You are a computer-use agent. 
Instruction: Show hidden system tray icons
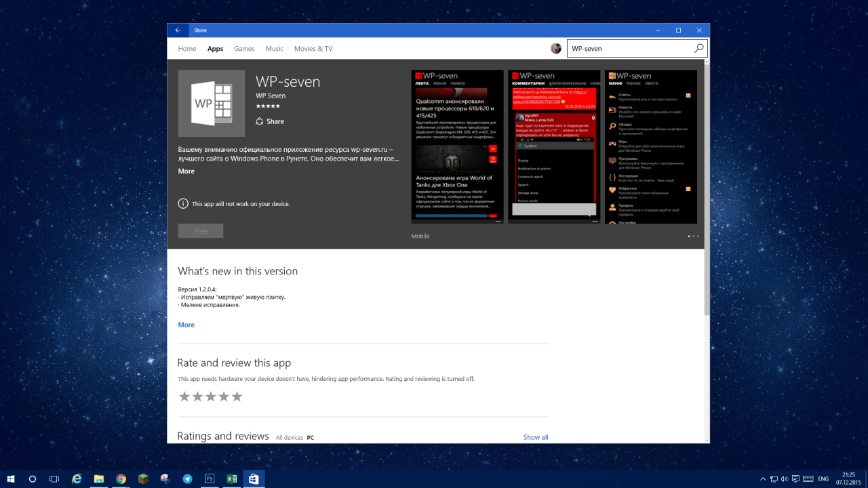[763, 479]
